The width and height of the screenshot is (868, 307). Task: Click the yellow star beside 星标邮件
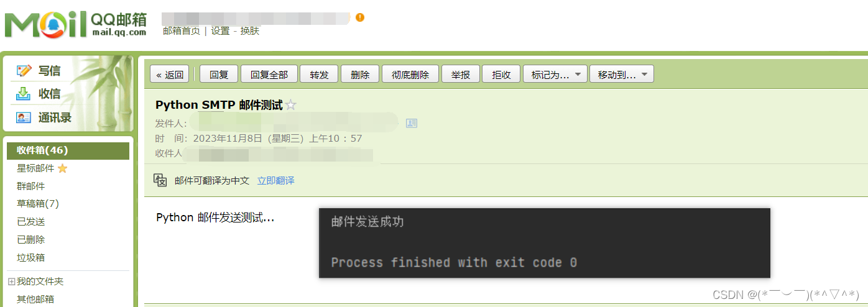[x=62, y=168]
